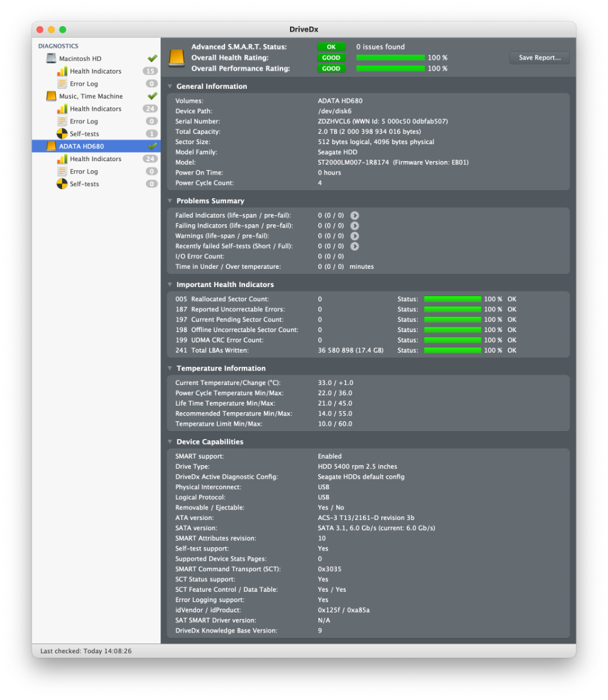Click Health Indicators icon under ADATA HD680
This screenshot has width=608, height=700.
[62, 159]
